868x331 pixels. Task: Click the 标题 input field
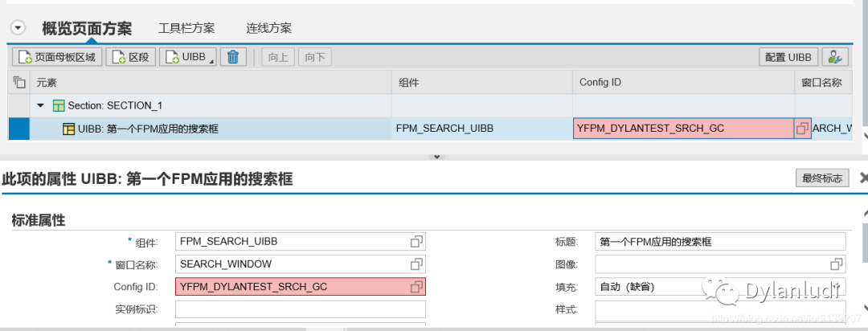pos(720,241)
